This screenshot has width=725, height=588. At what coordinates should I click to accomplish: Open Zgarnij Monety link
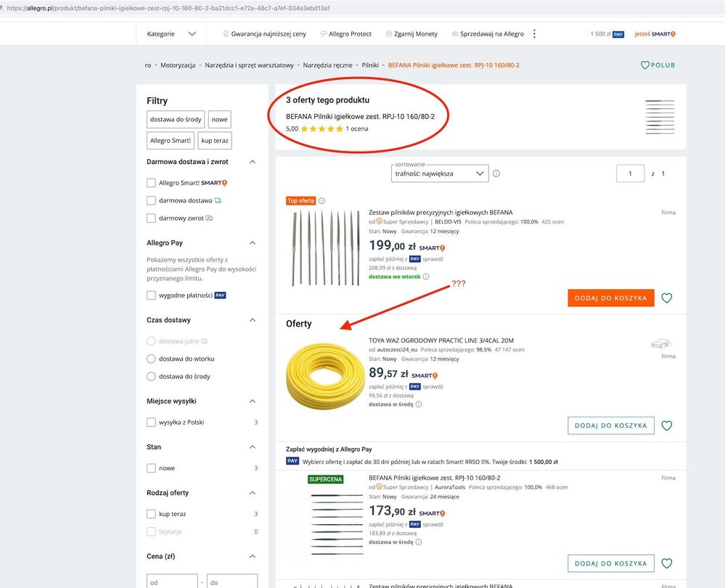point(411,34)
